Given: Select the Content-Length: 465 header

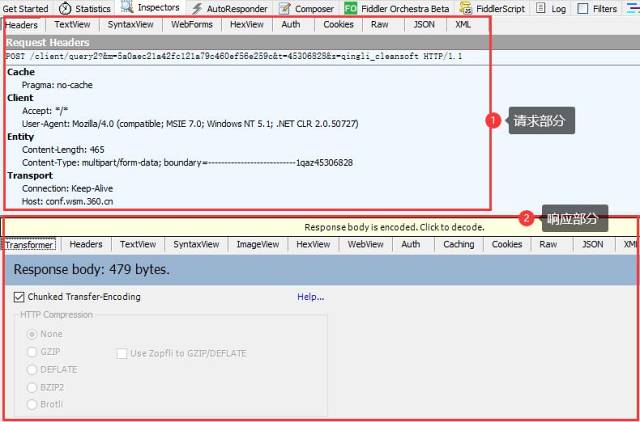Looking at the screenshot, I should pos(63,150).
